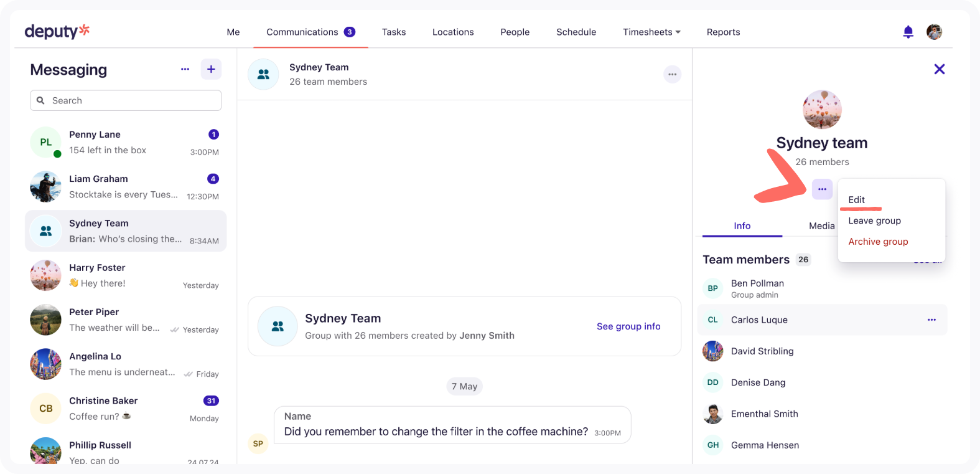Open options for Carlos Luque member

point(931,320)
